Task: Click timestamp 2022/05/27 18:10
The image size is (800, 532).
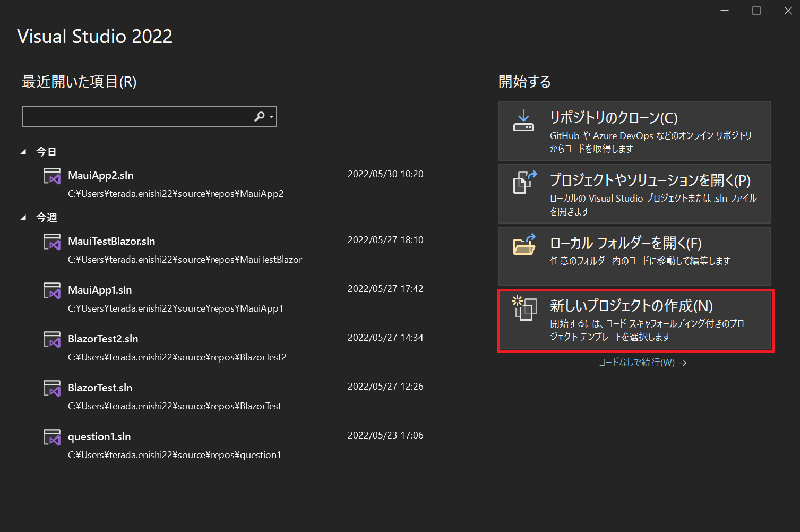Action: tap(385, 240)
